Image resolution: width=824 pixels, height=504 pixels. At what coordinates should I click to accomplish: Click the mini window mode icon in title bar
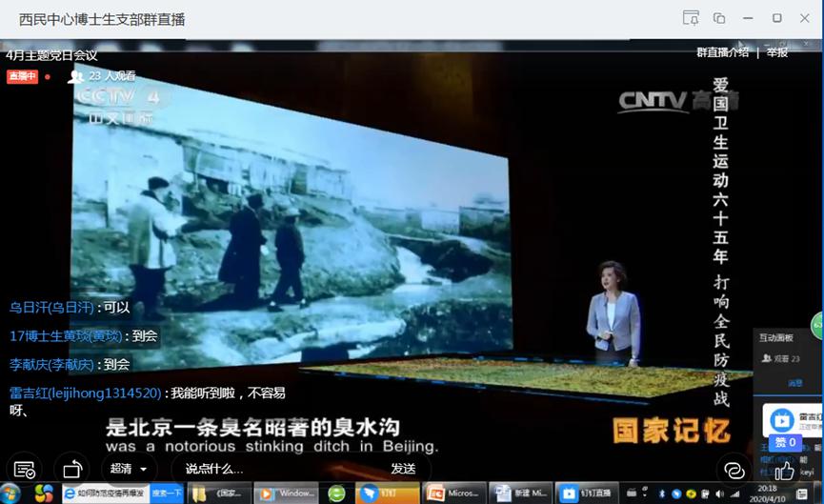pos(719,18)
